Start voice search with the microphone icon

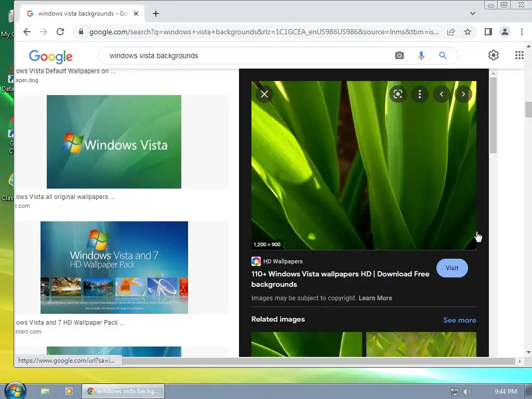point(421,56)
